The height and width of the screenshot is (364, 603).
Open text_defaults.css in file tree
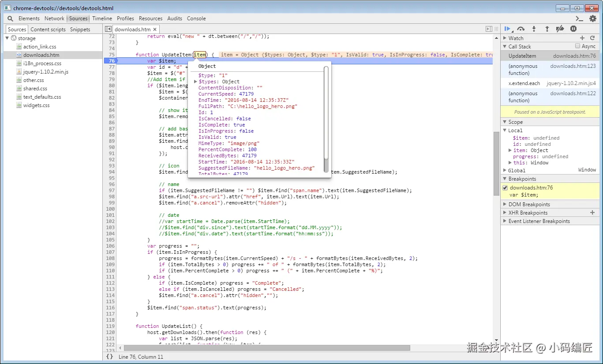point(42,97)
